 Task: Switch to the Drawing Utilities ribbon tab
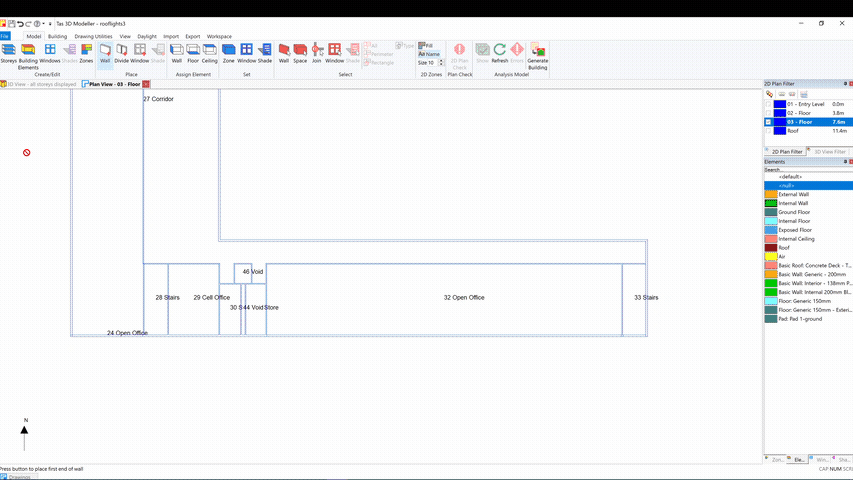pyautogui.click(x=93, y=36)
